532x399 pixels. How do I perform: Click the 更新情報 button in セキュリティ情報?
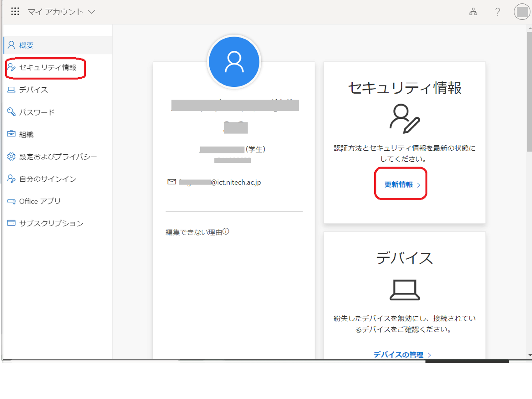point(401,184)
